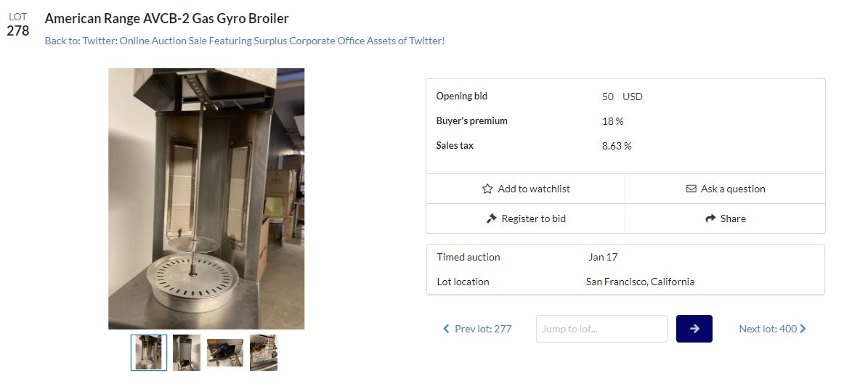Viewport: 868px width, 389px height.
Task: Click the left chevron beside Prev lot
Action: point(446,329)
